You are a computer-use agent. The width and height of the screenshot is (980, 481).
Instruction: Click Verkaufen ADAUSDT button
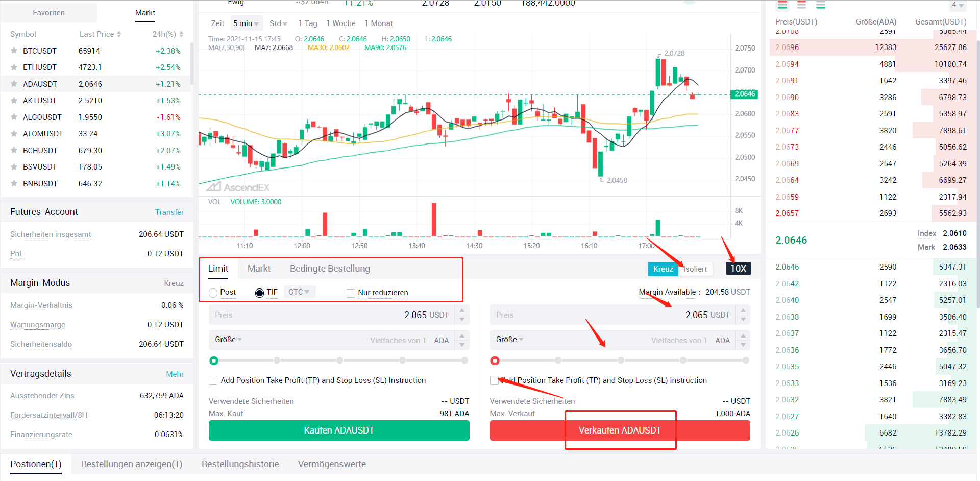[620, 430]
